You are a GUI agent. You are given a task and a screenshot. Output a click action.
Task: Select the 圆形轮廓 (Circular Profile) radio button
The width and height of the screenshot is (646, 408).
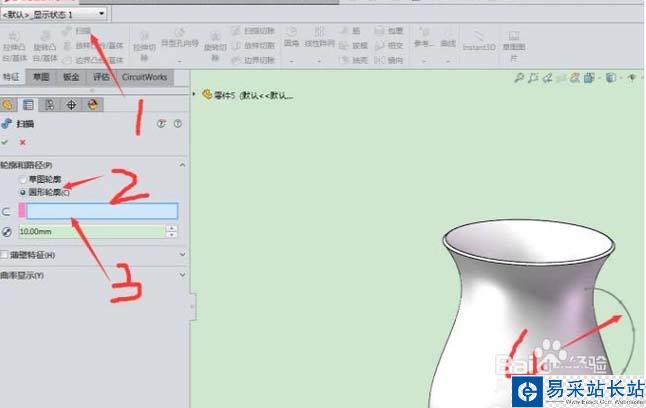click(x=23, y=192)
